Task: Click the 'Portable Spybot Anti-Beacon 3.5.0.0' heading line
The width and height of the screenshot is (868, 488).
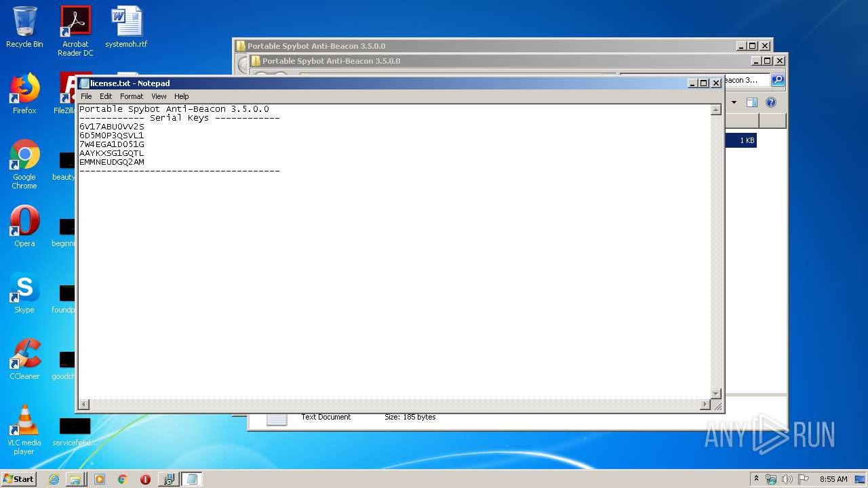Action: point(174,109)
